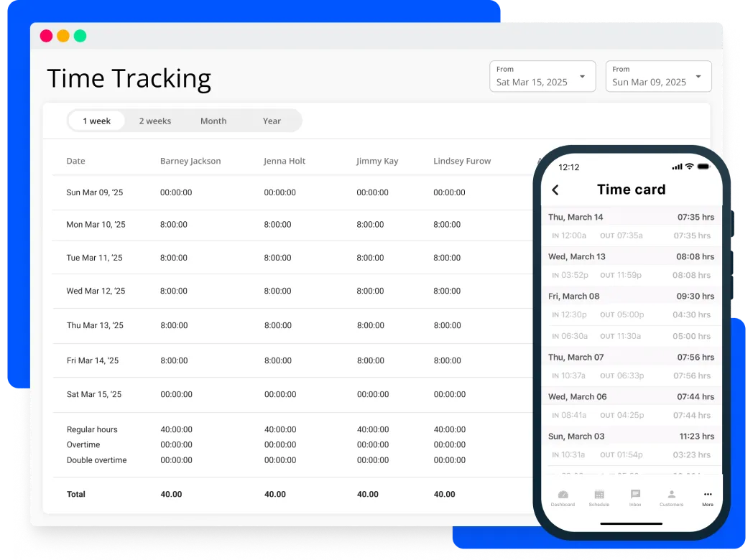Open the Schedule calendar icon
The height and width of the screenshot is (560, 753).
(x=599, y=495)
